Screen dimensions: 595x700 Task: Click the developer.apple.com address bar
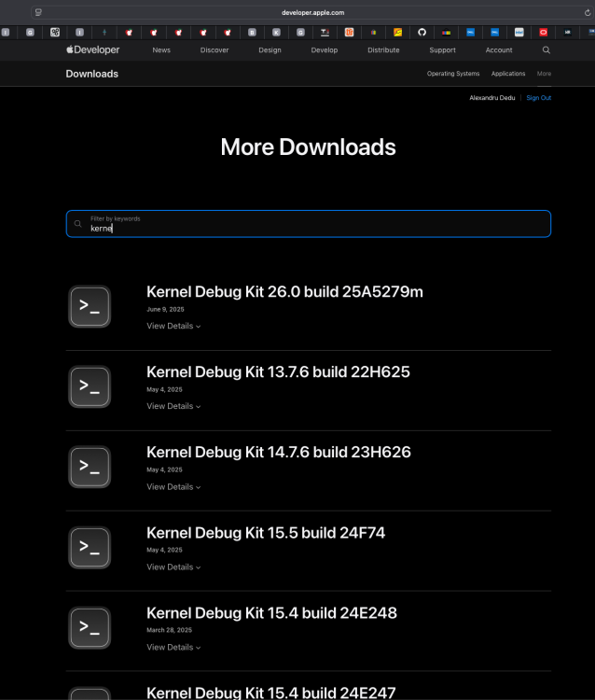pyautogui.click(x=312, y=12)
